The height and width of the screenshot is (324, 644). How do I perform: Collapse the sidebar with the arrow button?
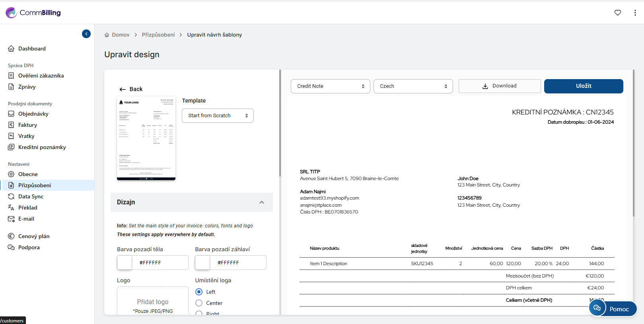(86, 34)
